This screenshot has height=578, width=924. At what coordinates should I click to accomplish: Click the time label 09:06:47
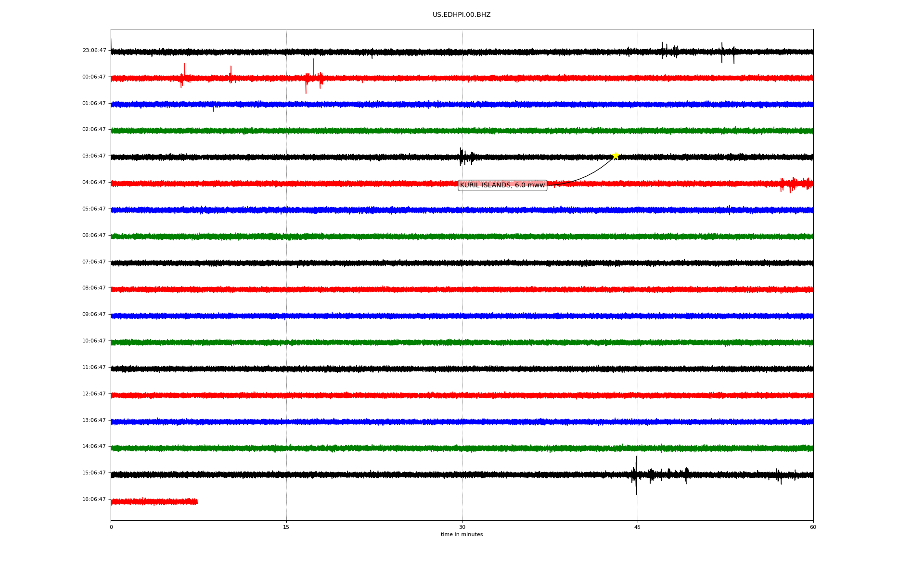[94, 315]
